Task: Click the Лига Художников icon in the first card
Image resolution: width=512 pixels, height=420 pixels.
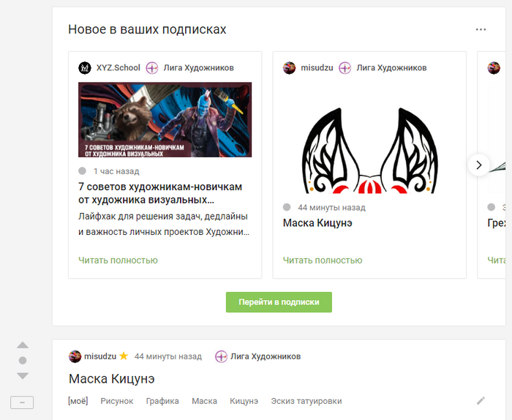Action: (152, 68)
